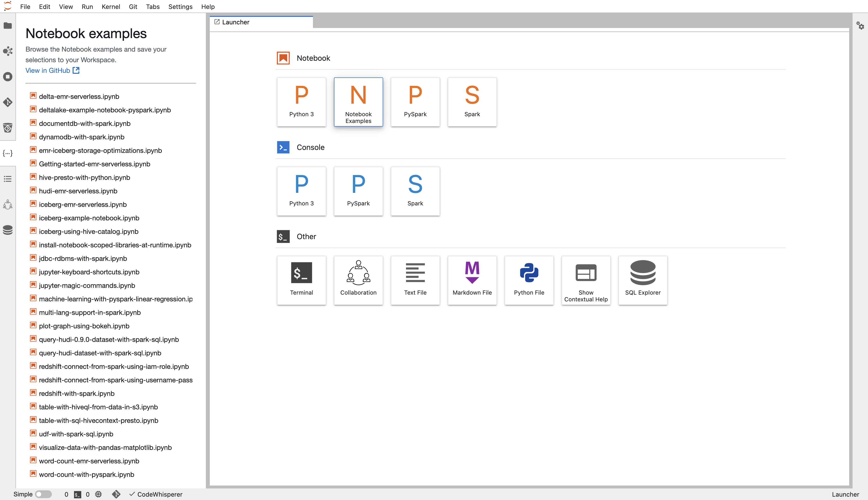The height and width of the screenshot is (500, 868).
Task: Open the Edit menu
Action: (45, 7)
